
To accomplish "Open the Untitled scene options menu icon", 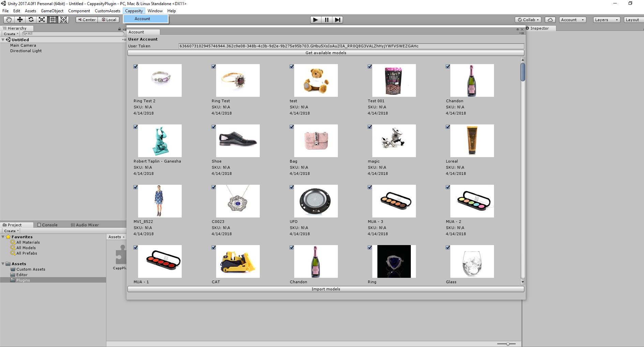I will 124,40.
